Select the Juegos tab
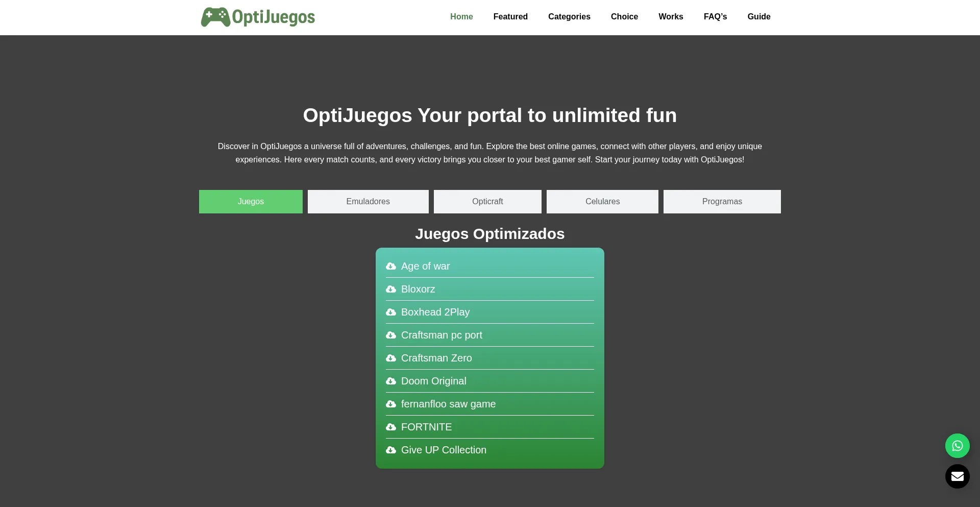The height and width of the screenshot is (507, 980). (251, 202)
